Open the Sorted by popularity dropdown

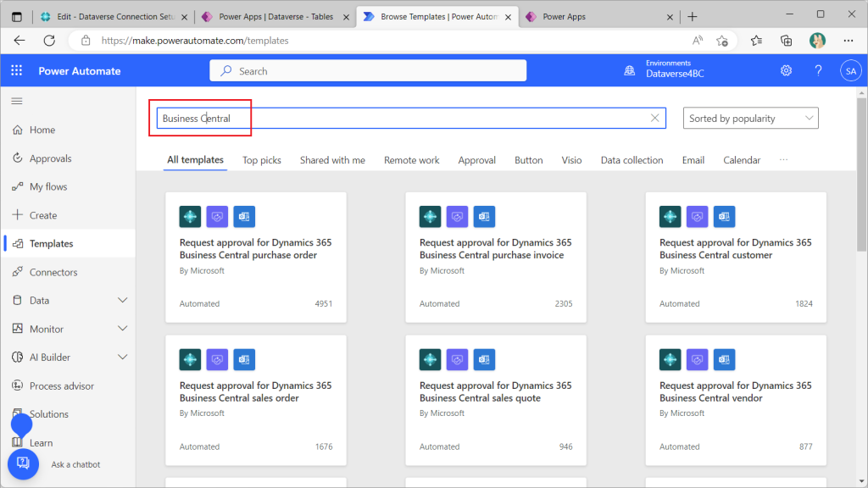coord(751,118)
